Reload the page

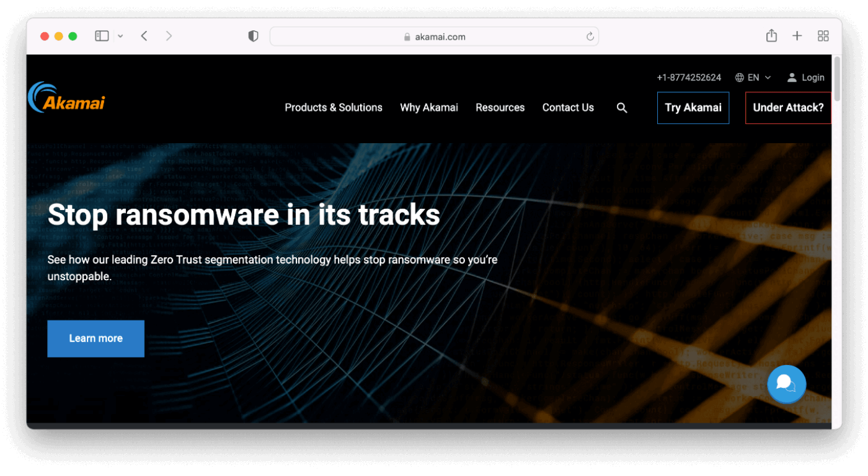pyautogui.click(x=590, y=37)
